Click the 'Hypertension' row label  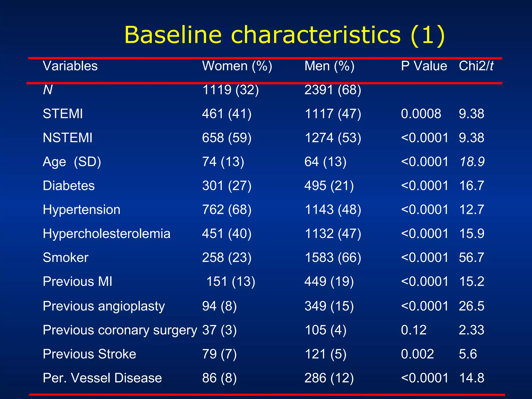(81, 209)
